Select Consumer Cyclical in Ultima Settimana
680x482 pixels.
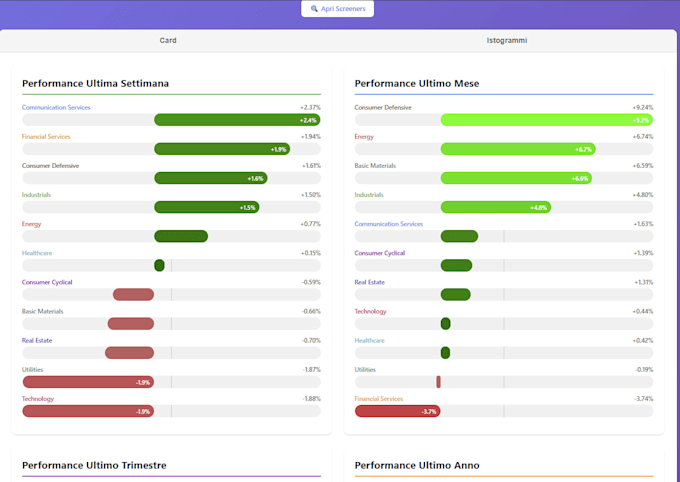click(x=47, y=282)
